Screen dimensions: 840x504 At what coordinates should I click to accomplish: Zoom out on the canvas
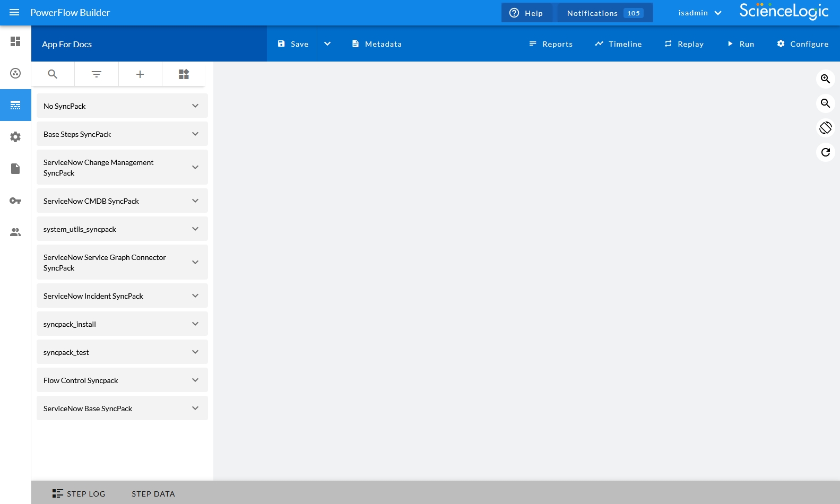pos(825,103)
